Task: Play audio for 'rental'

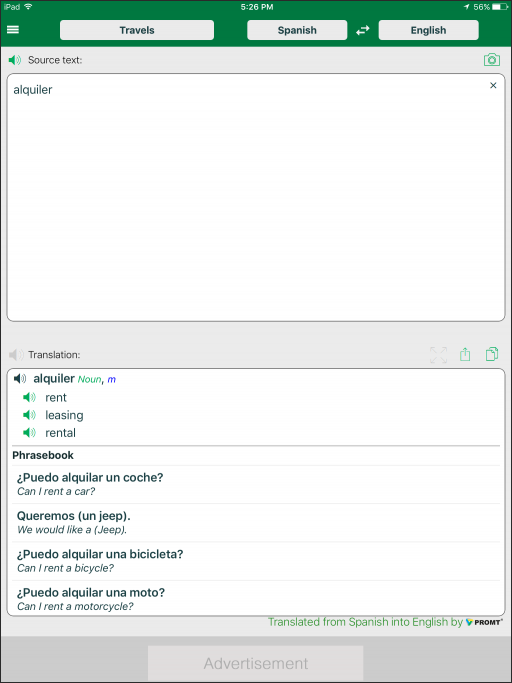Action: point(29,433)
